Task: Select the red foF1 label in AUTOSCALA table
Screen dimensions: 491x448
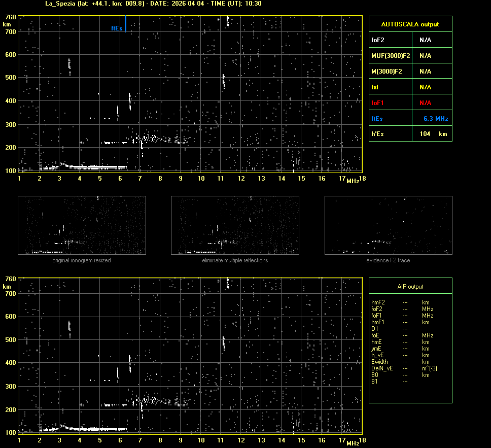Action: click(376, 103)
